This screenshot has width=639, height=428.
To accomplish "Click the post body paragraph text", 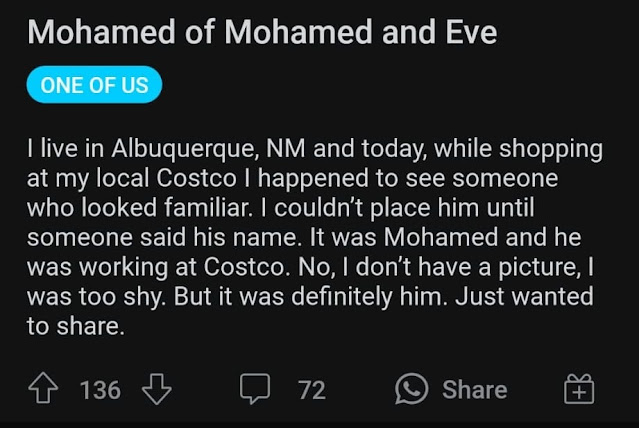I will 315,238.
